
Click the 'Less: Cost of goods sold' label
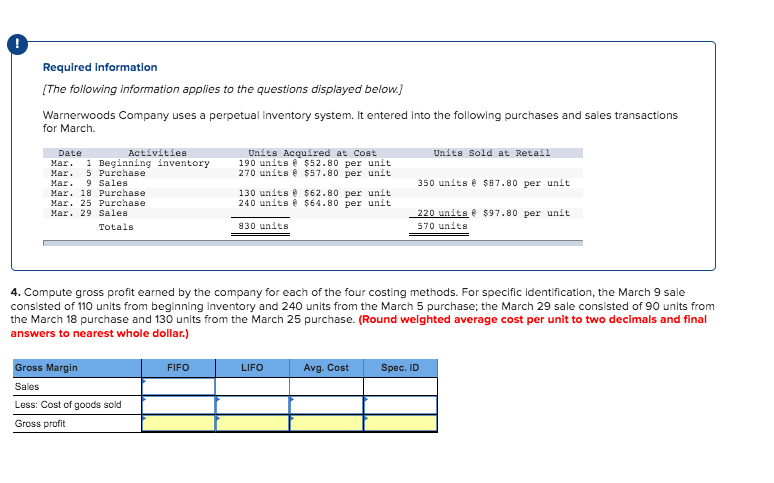pyautogui.click(x=68, y=405)
